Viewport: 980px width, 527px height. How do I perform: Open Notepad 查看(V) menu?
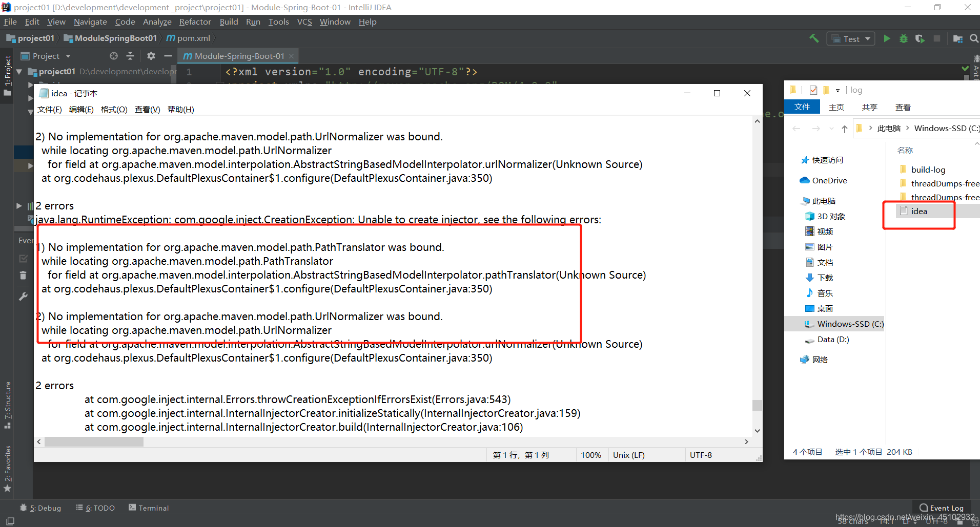[x=147, y=109]
